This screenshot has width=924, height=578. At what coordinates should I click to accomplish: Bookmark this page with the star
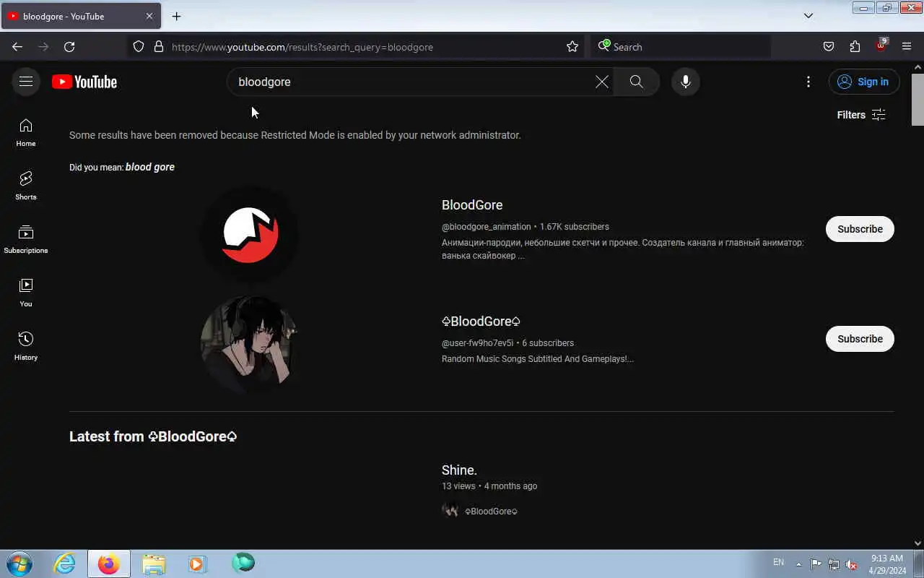click(572, 47)
